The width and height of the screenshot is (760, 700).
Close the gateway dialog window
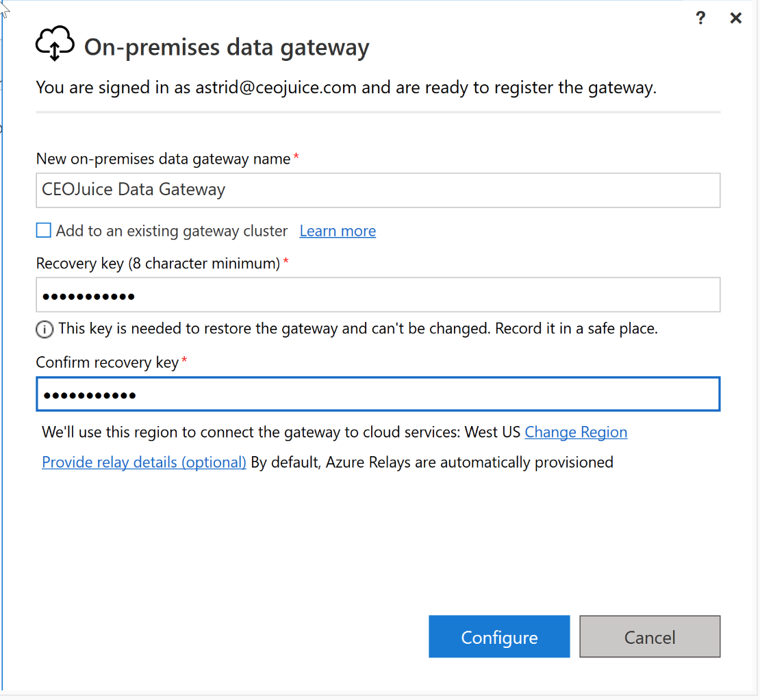(736, 18)
